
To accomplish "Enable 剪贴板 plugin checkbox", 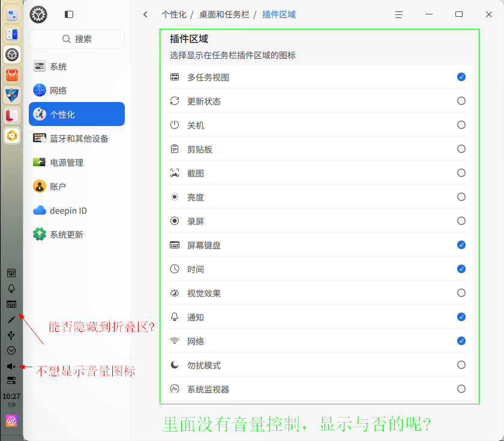I will click(x=461, y=149).
